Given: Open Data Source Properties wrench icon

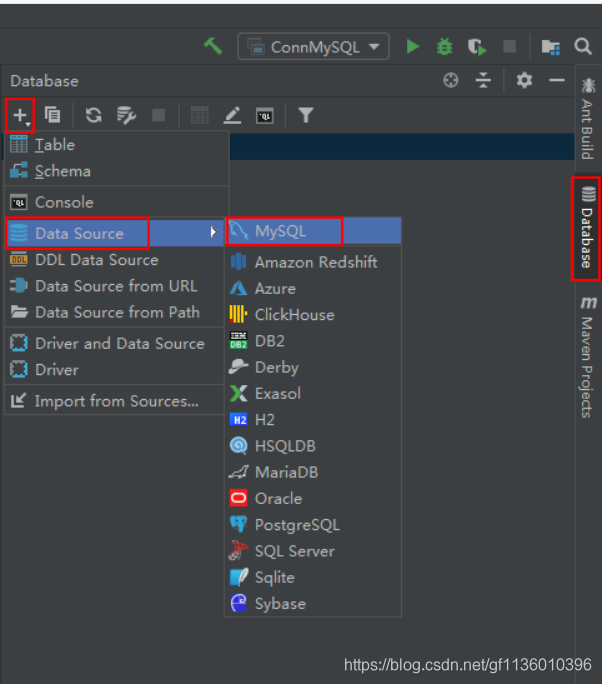Looking at the screenshot, I should 126,115.
